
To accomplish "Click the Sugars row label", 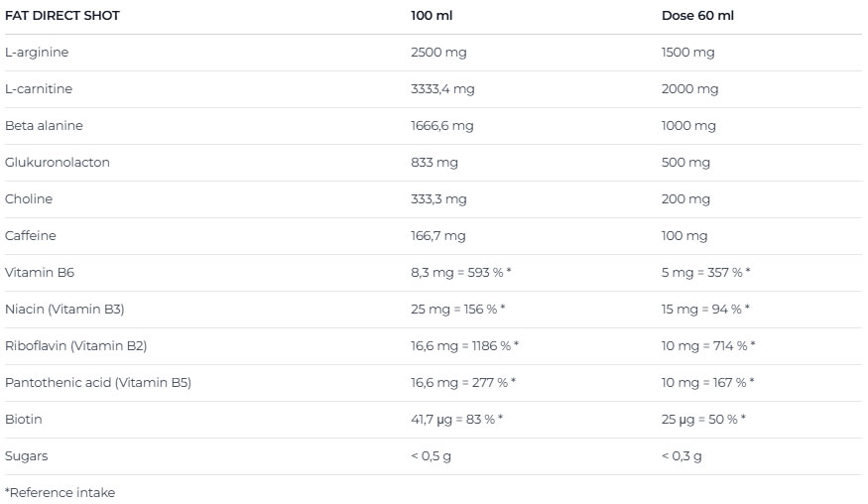I will point(27,456).
